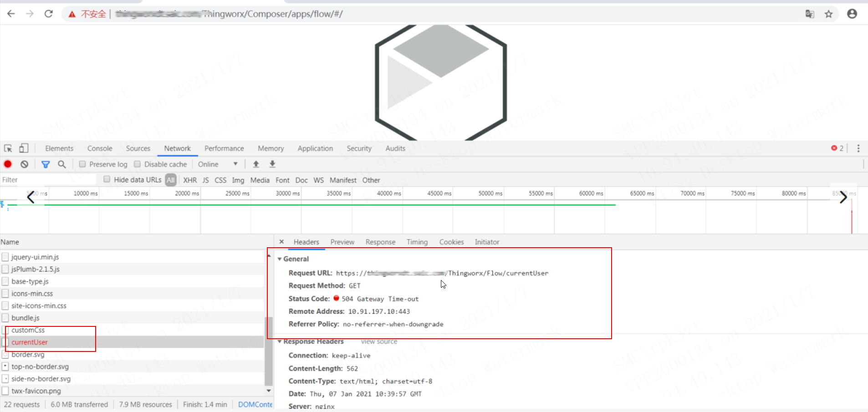Viewport: 868px width, 412px height.
Task: Click the search icon in Network panel
Action: (x=62, y=164)
